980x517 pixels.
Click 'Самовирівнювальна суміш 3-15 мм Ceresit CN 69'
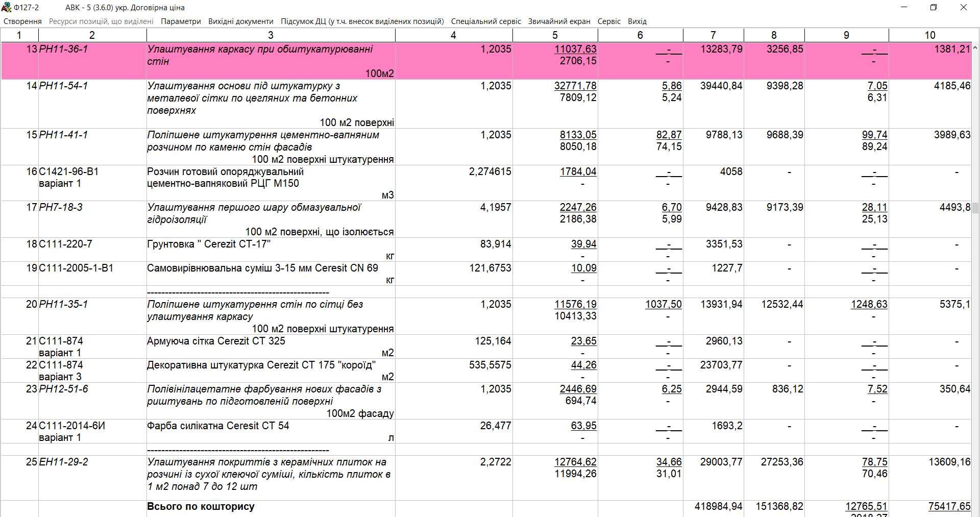(262, 268)
